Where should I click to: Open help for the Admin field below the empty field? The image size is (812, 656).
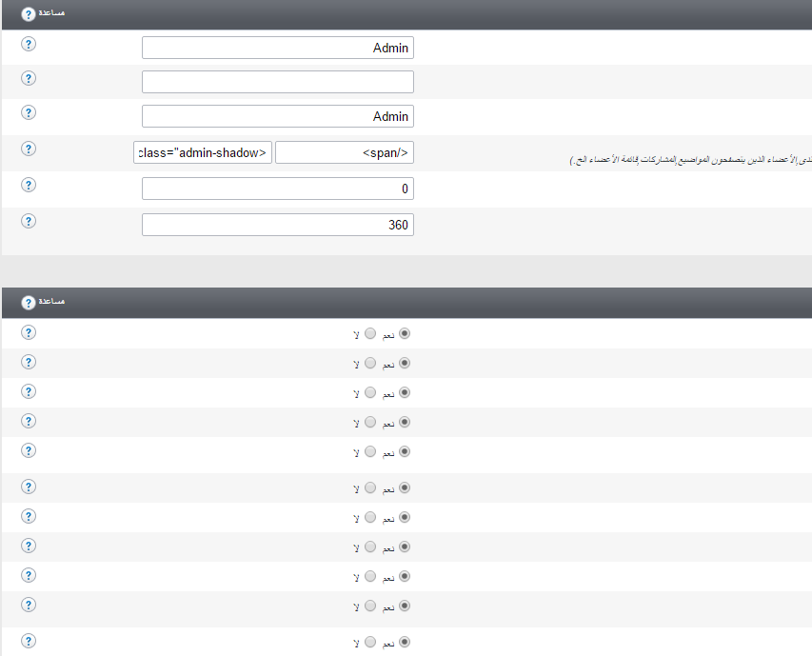[x=29, y=112]
